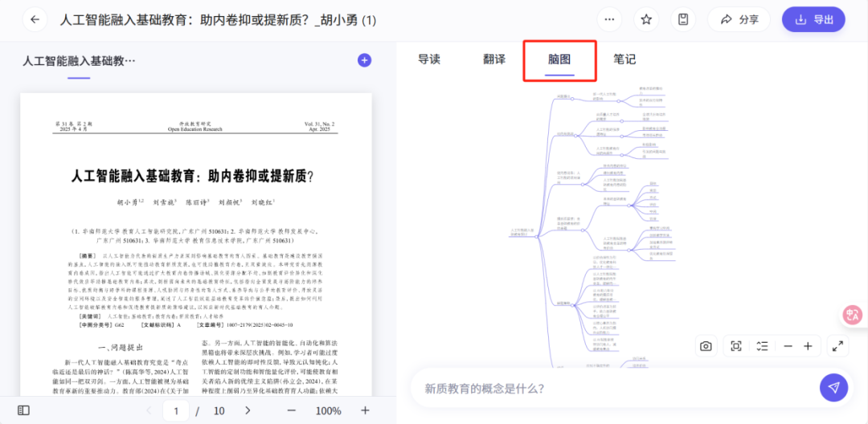Go to previous PDF page
Viewport: 868px width, 424px height.
click(148, 410)
